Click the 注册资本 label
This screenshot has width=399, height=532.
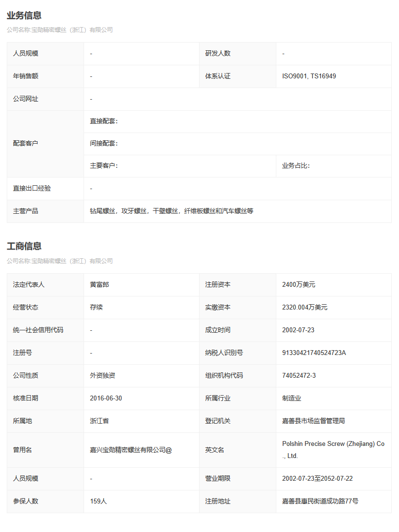coord(218,285)
